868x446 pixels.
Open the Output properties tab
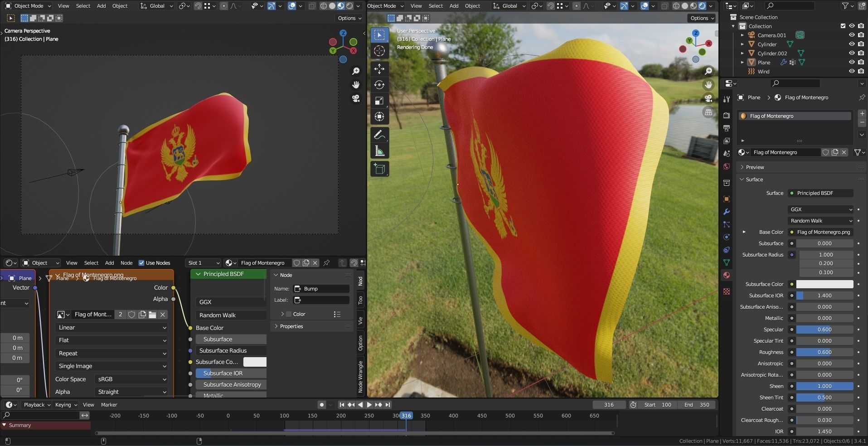pos(727,128)
